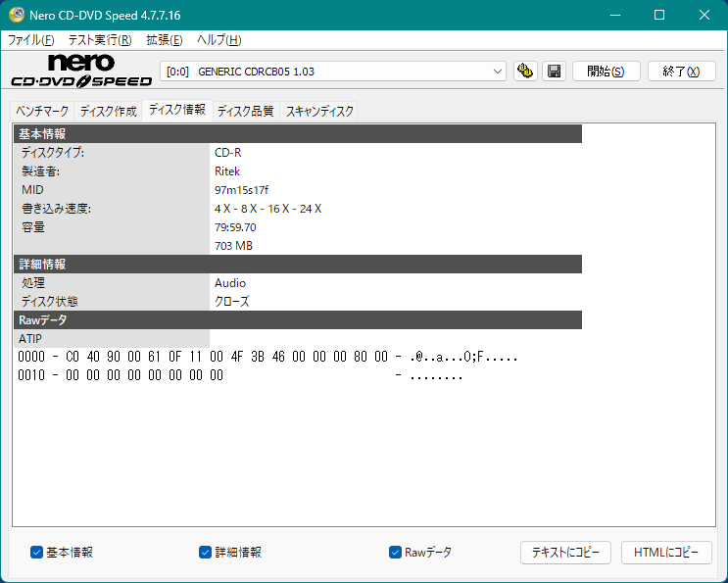Minimize the Nero CD-DVD Speed window

tap(614, 16)
